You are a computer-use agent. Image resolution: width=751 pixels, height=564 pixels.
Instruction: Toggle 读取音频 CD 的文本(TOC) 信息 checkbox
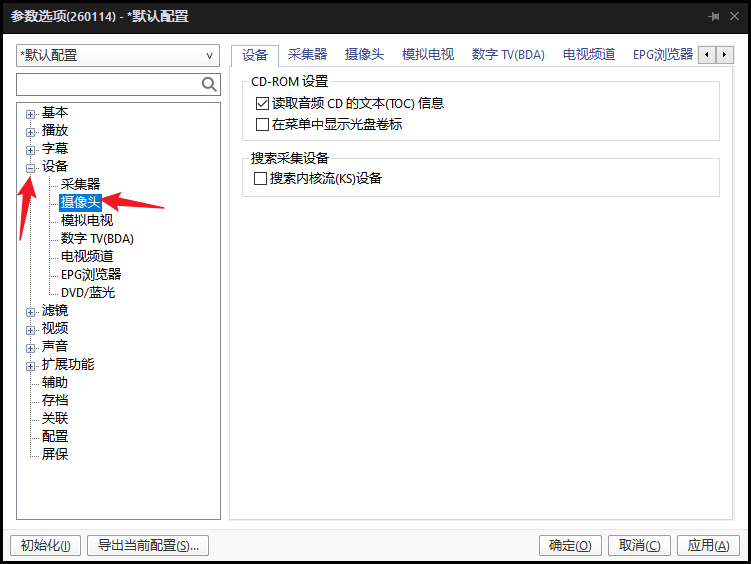point(263,103)
